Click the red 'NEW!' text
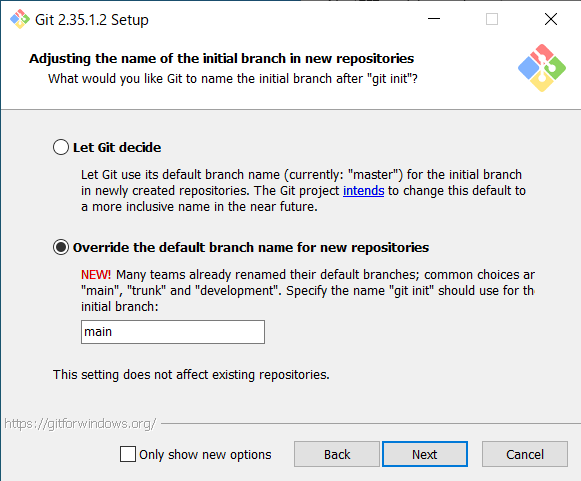The image size is (581, 481). (96, 275)
